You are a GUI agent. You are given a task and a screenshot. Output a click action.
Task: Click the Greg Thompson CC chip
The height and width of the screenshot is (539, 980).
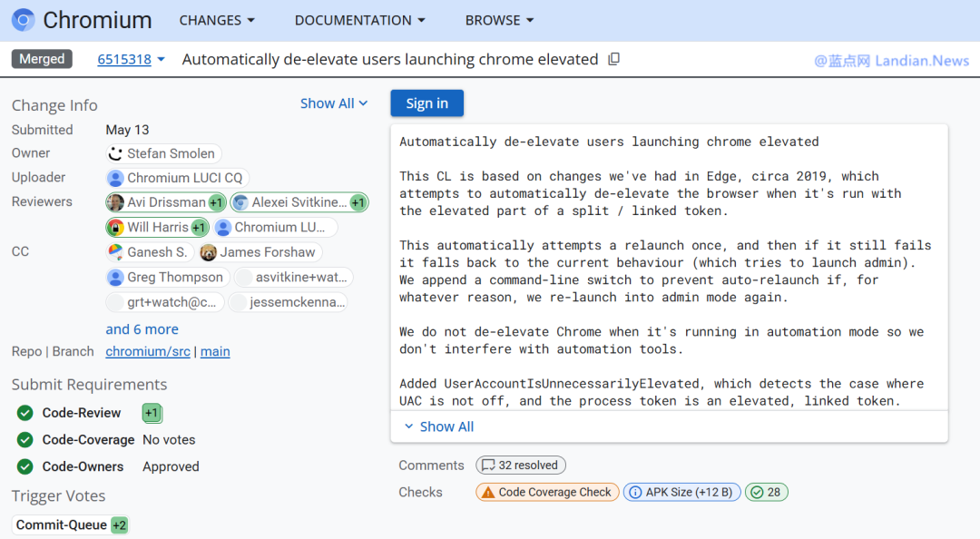point(168,277)
